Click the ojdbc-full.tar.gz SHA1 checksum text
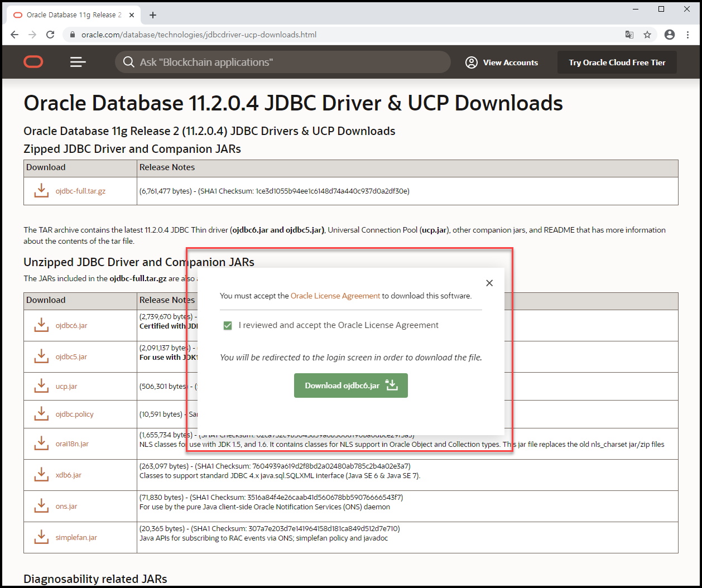Viewport: 702px width, 588px height. (x=275, y=191)
